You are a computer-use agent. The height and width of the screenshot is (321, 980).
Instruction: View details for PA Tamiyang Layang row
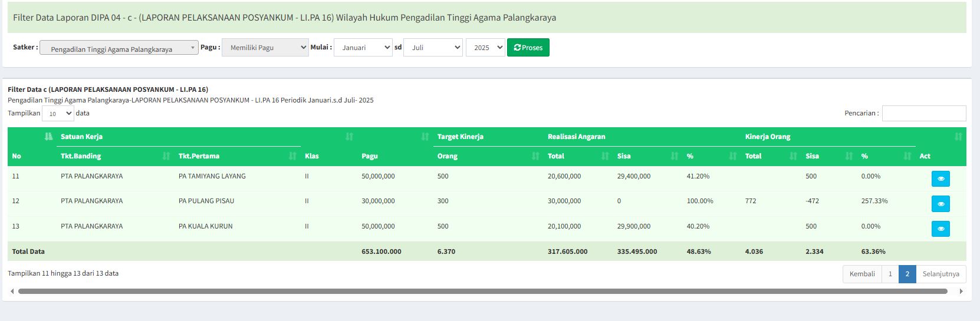click(940, 178)
